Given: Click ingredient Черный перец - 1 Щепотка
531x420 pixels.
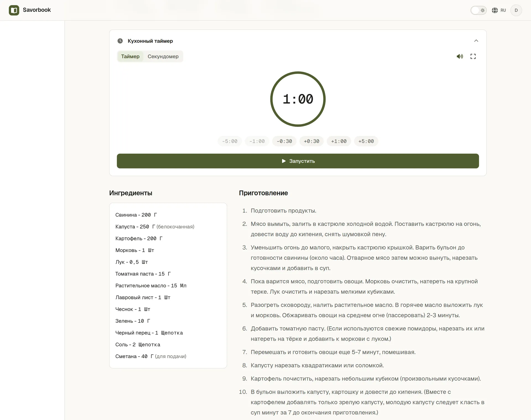Looking at the screenshot, I should coord(149,333).
